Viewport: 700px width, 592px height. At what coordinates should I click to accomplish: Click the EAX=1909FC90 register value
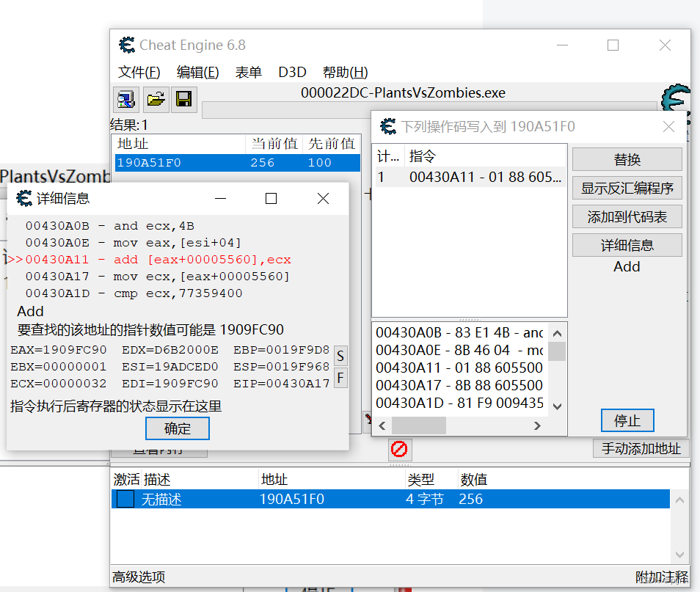pos(59,350)
